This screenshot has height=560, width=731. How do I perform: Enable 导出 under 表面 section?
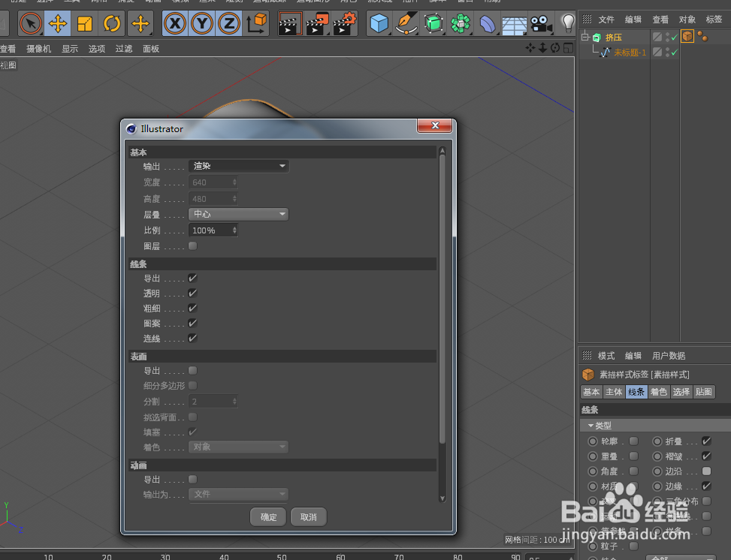click(x=192, y=370)
